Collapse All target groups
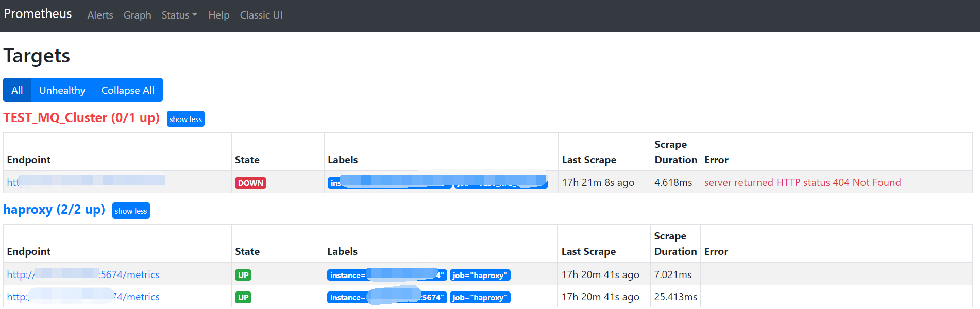The image size is (980, 309). click(x=128, y=90)
